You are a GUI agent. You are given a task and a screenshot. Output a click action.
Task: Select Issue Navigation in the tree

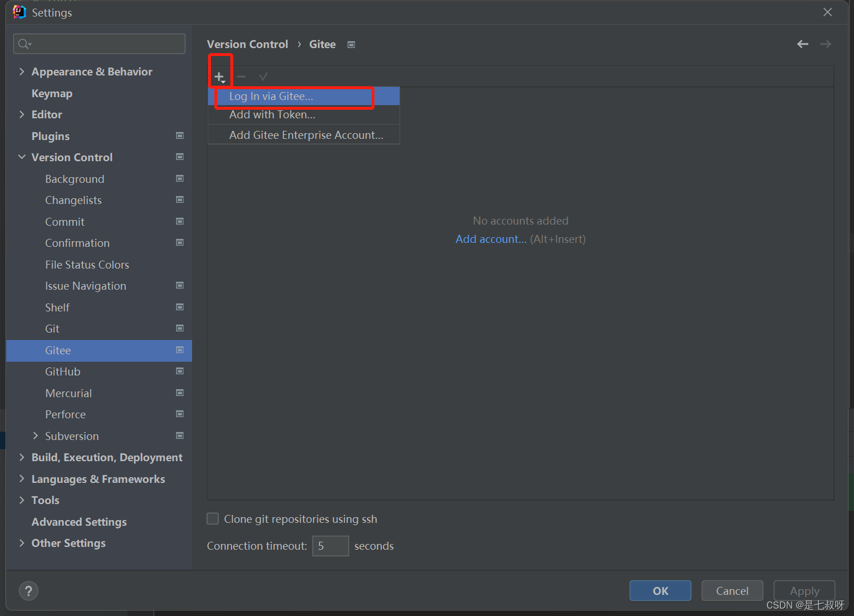click(86, 286)
